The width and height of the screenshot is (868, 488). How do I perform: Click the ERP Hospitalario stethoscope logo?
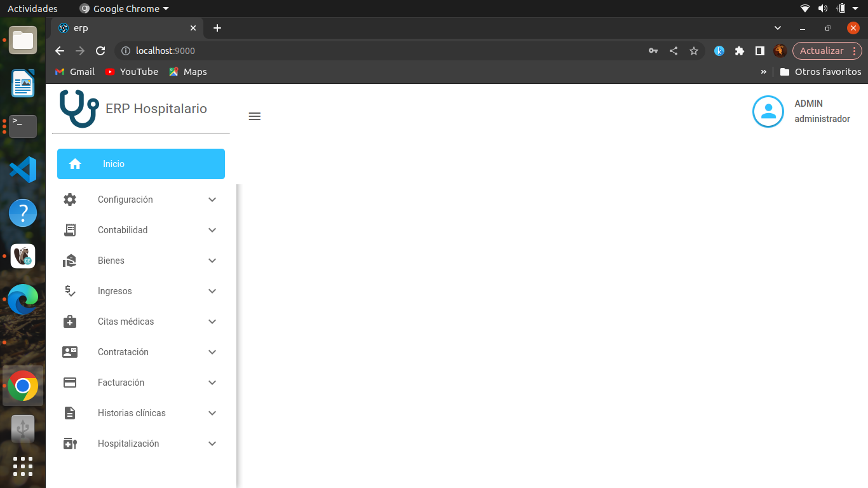coord(79,109)
